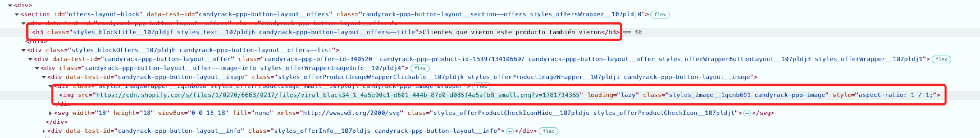Collapse the offer--image-info div arrow
980x138 pixels.
[37, 68]
